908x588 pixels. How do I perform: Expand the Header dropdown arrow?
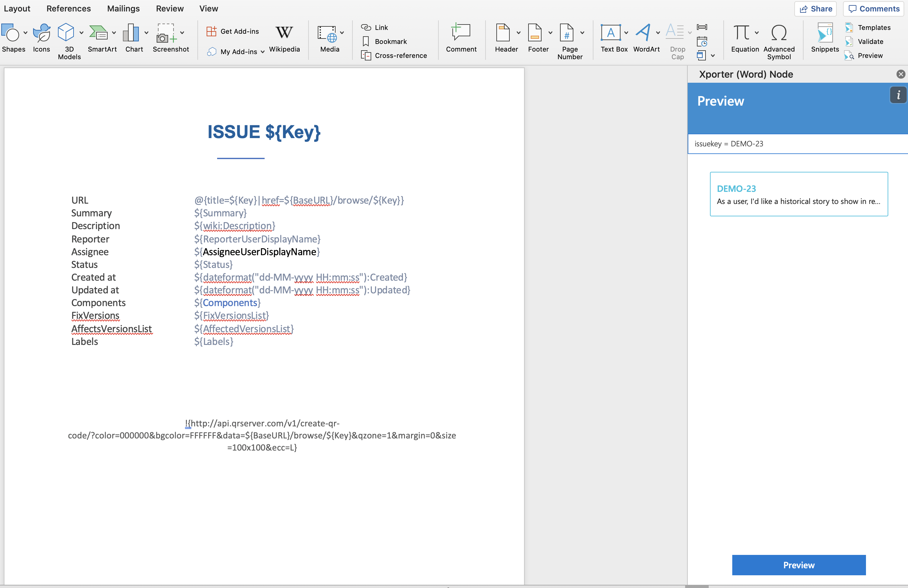tap(518, 33)
